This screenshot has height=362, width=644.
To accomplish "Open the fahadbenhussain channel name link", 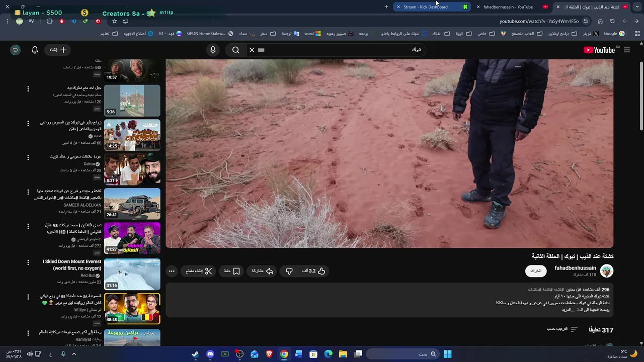I will tap(575, 268).
